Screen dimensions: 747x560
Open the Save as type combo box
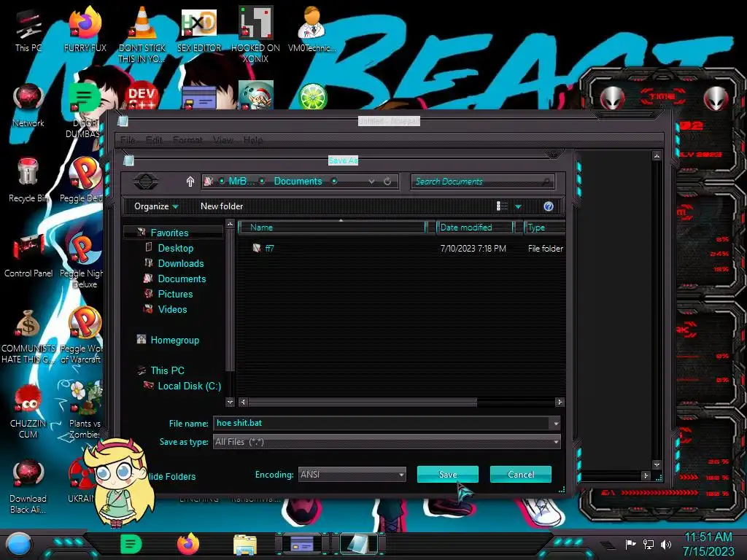(387, 442)
